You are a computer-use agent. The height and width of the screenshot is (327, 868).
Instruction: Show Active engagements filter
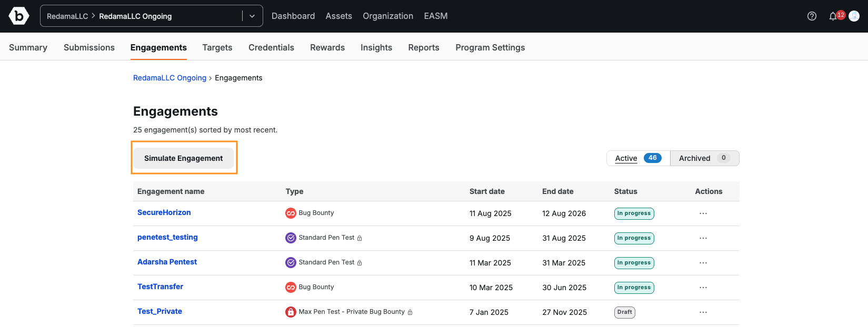[638, 158]
